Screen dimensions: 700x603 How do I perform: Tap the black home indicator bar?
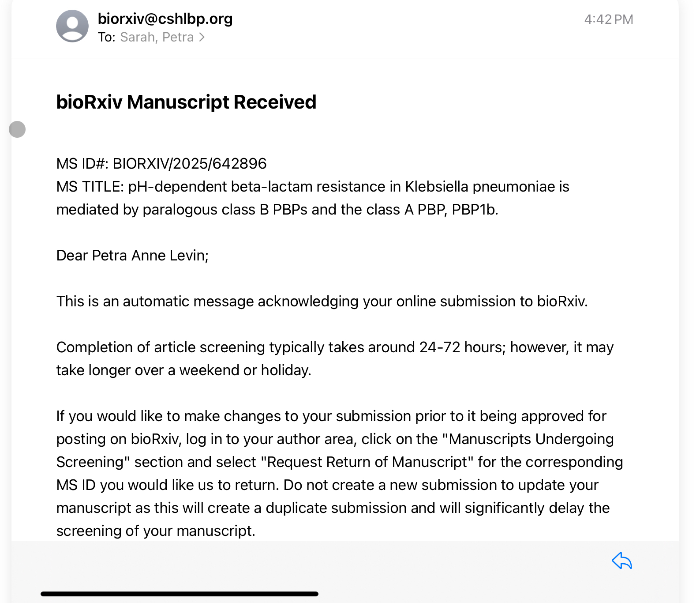point(179,594)
